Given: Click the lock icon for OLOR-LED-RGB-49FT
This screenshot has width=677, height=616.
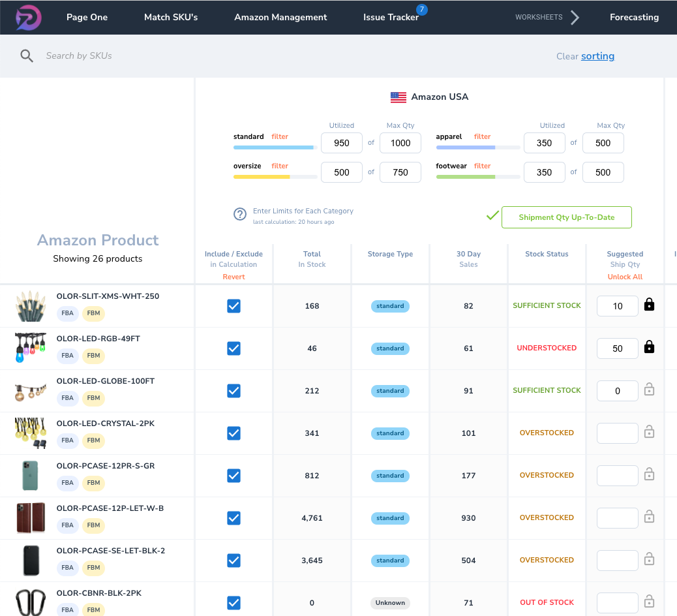Looking at the screenshot, I should (x=649, y=347).
